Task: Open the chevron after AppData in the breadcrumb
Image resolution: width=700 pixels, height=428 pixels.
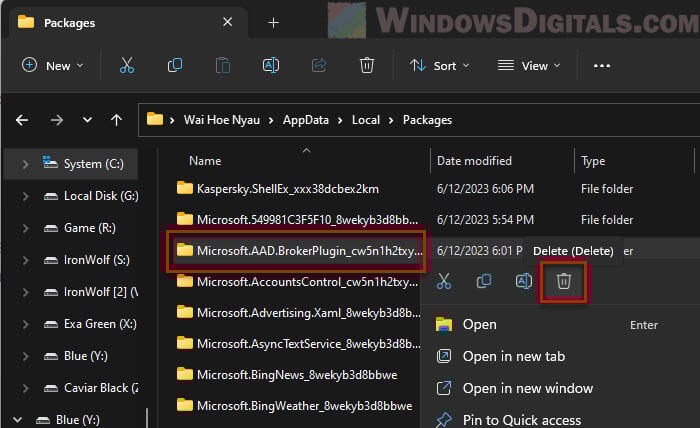Action: coord(340,121)
